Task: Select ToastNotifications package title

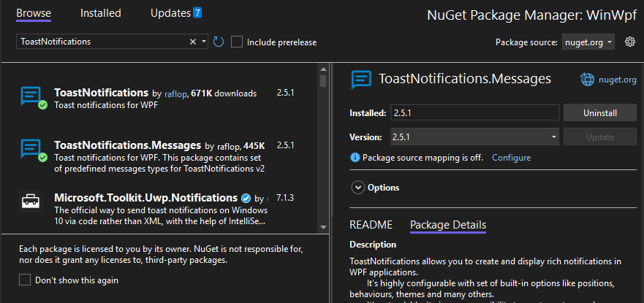Action: click(x=101, y=92)
